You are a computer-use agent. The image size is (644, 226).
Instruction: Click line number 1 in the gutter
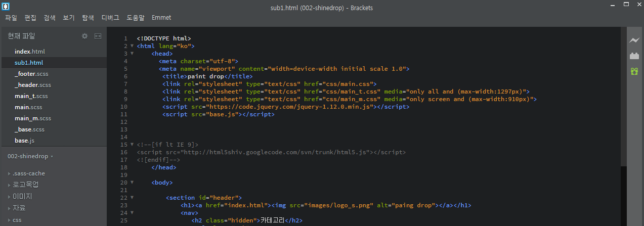point(125,38)
